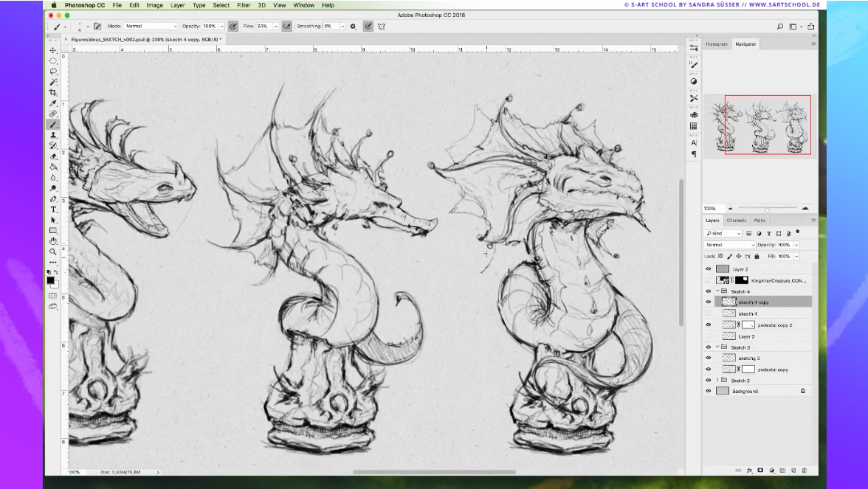Select the Horizontal Type tool
Screen dimensions: 868x489
(53, 209)
